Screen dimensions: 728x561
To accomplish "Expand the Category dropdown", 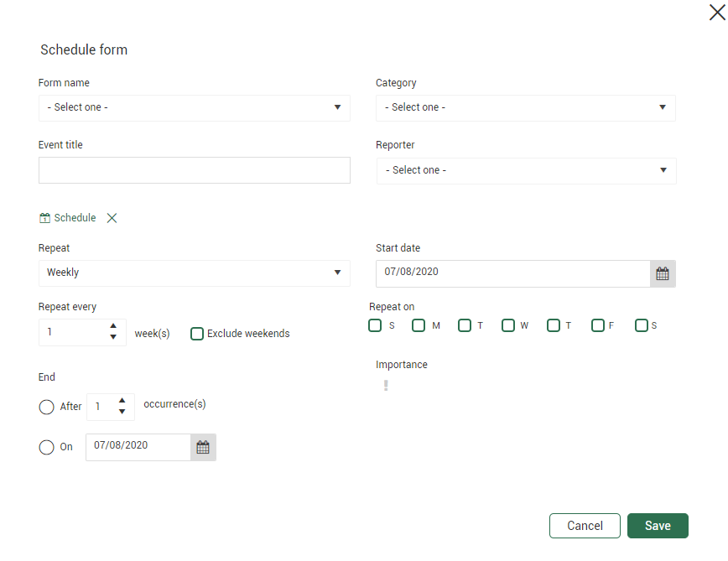I will tap(525, 107).
